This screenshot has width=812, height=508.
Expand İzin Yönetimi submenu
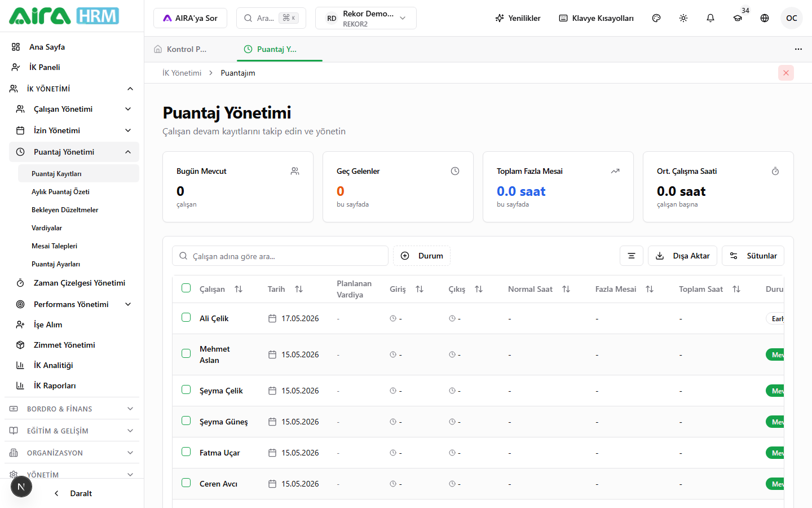(x=74, y=130)
